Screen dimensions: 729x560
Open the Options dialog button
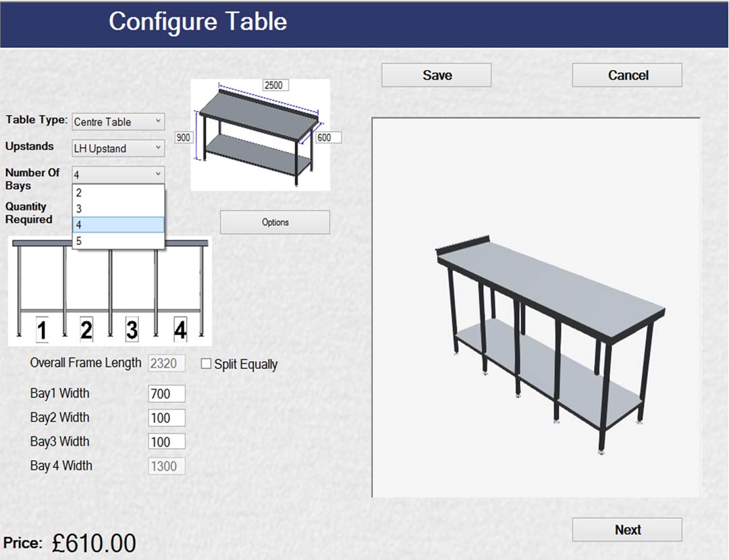click(275, 222)
